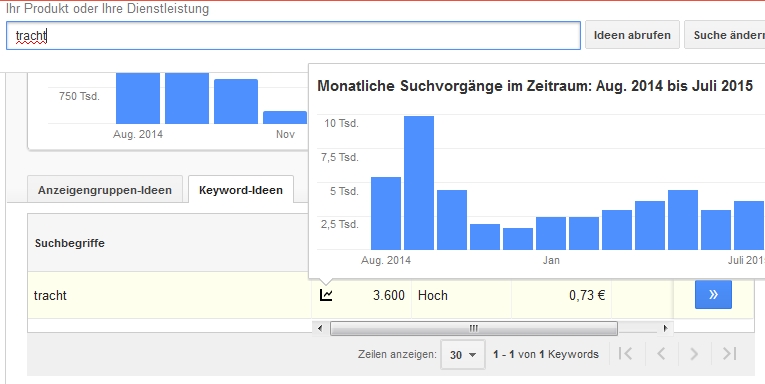Viewport: 765px width, 384px height.
Task: Open the rows-per-page dropdown showing 30
Action: [x=463, y=354]
